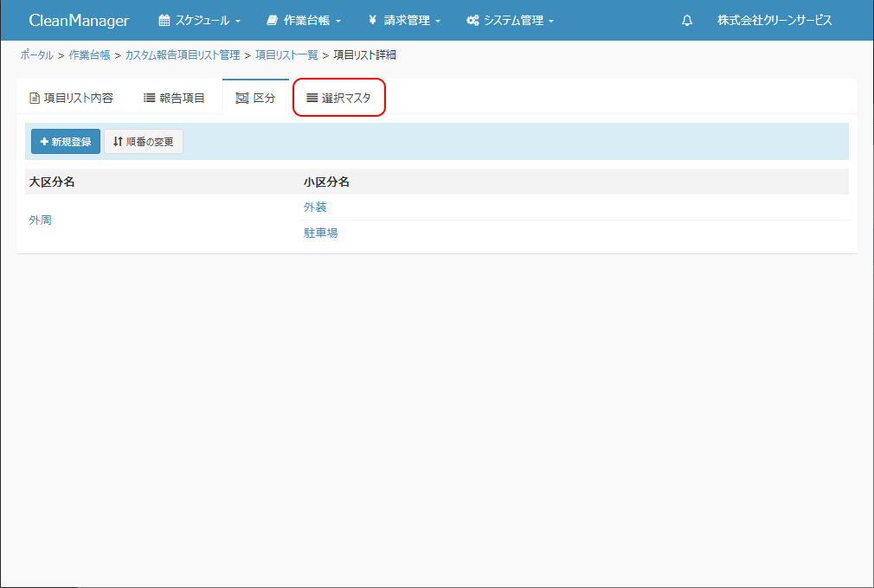Click the notification bell icon
This screenshot has width=874, height=588.
click(x=687, y=21)
